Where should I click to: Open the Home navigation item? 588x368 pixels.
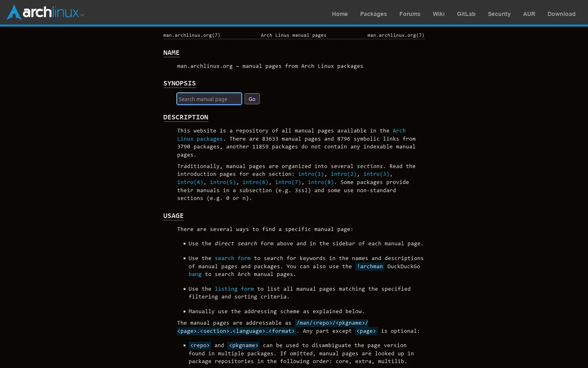(340, 14)
